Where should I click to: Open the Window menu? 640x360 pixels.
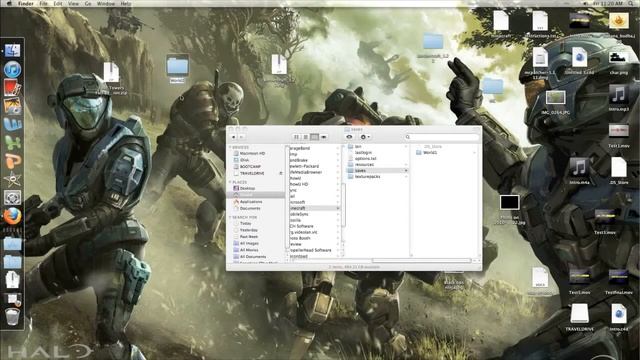(106, 3)
